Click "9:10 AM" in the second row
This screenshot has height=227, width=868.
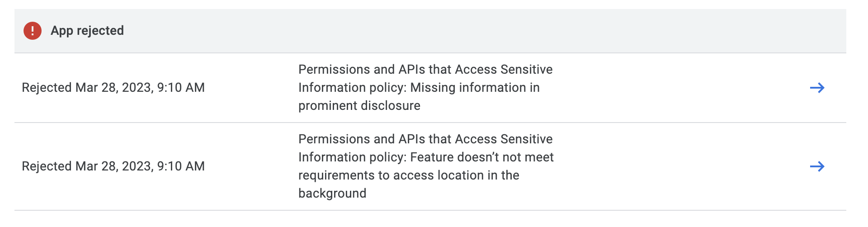[x=181, y=166]
